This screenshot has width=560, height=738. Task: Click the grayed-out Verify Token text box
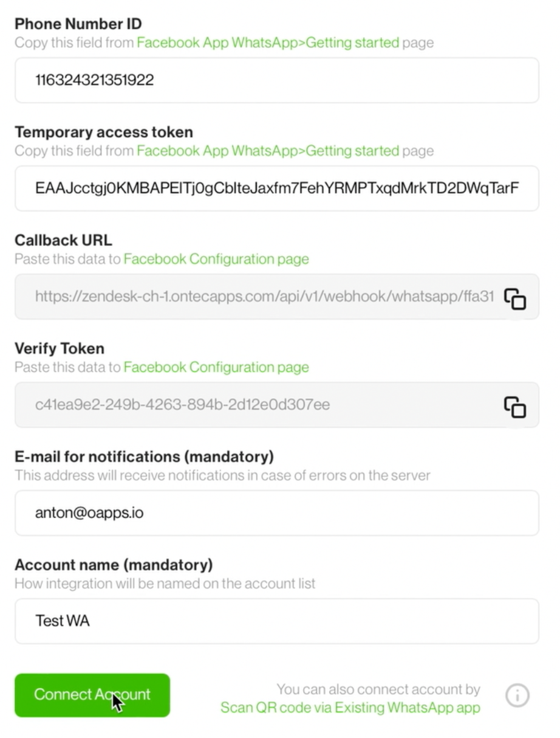261,405
